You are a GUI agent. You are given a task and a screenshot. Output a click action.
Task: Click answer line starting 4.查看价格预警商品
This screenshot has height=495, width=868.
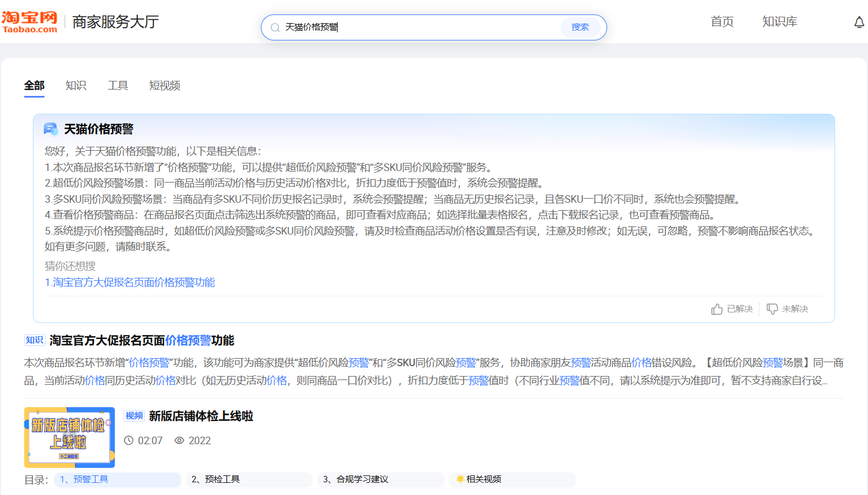[381, 215]
